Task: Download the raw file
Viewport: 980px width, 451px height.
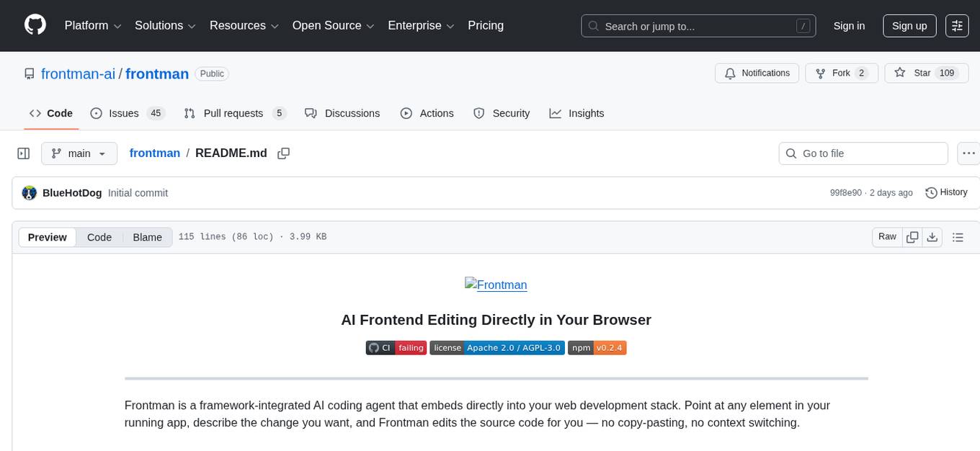Action: [932, 237]
